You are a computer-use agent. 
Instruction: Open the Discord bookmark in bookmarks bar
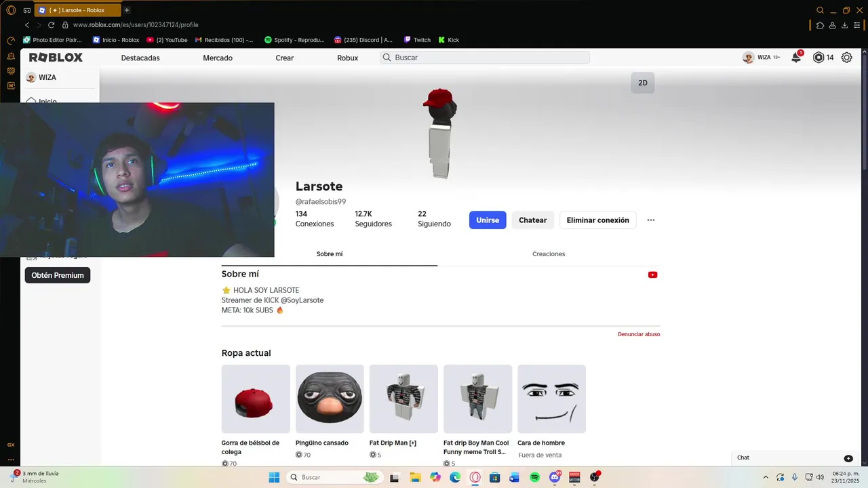coord(363,40)
